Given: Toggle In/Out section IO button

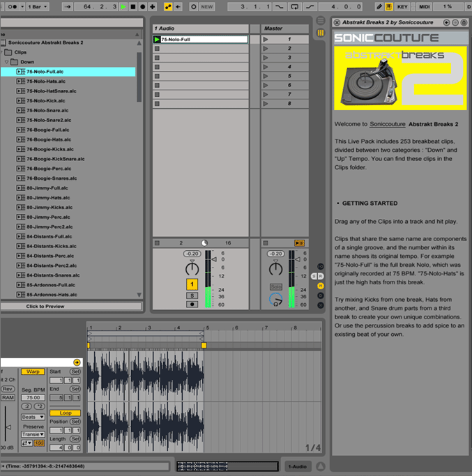Looking at the screenshot, I should [x=321, y=266].
